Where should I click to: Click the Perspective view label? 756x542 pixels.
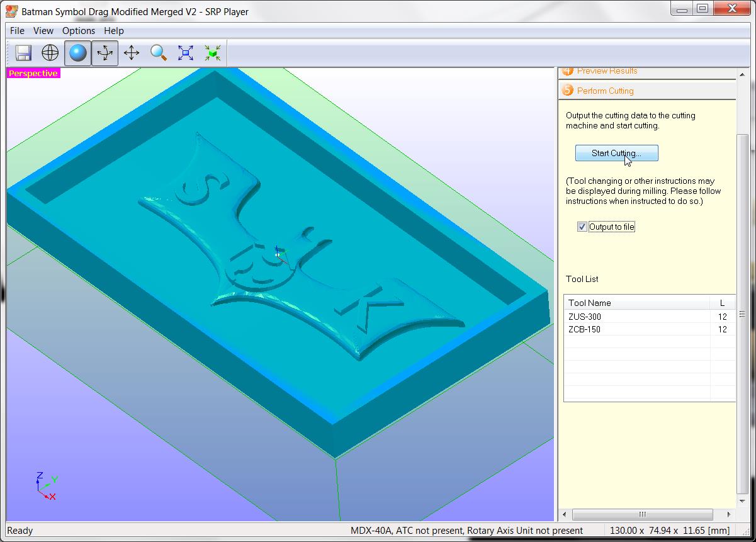click(x=33, y=74)
